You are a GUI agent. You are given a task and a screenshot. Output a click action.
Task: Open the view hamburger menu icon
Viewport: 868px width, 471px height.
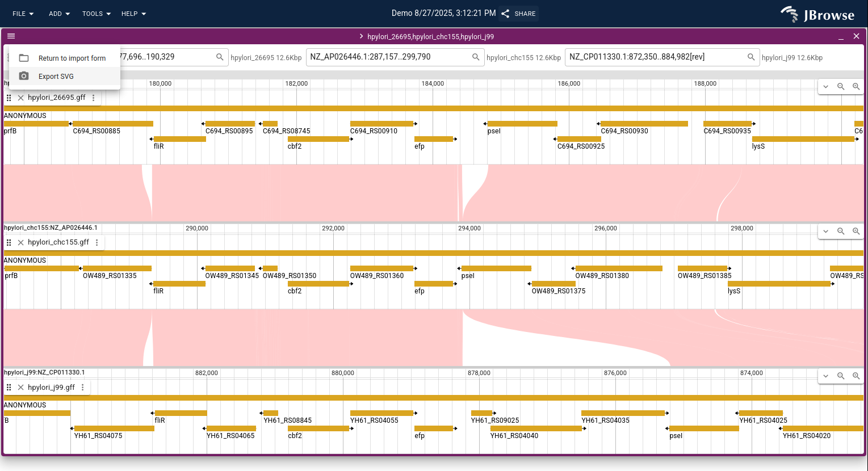(x=11, y=36)
